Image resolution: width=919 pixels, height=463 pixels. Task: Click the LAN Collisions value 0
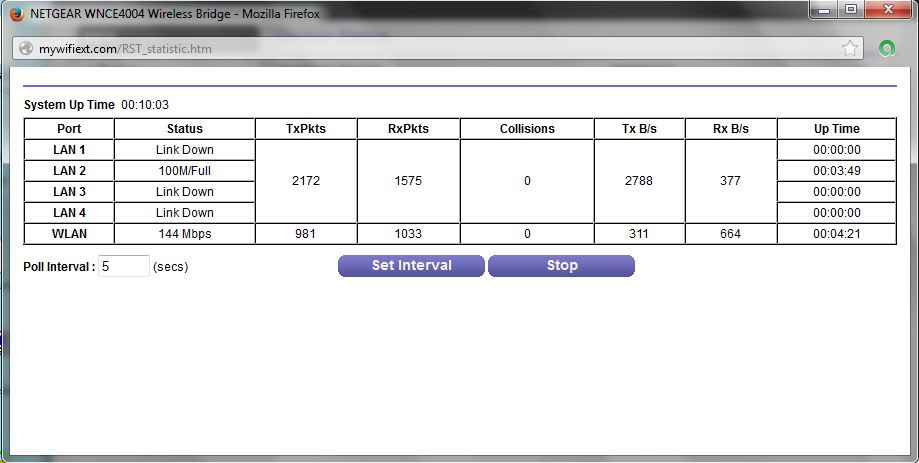pyautogui.click(x=527, y=181)
